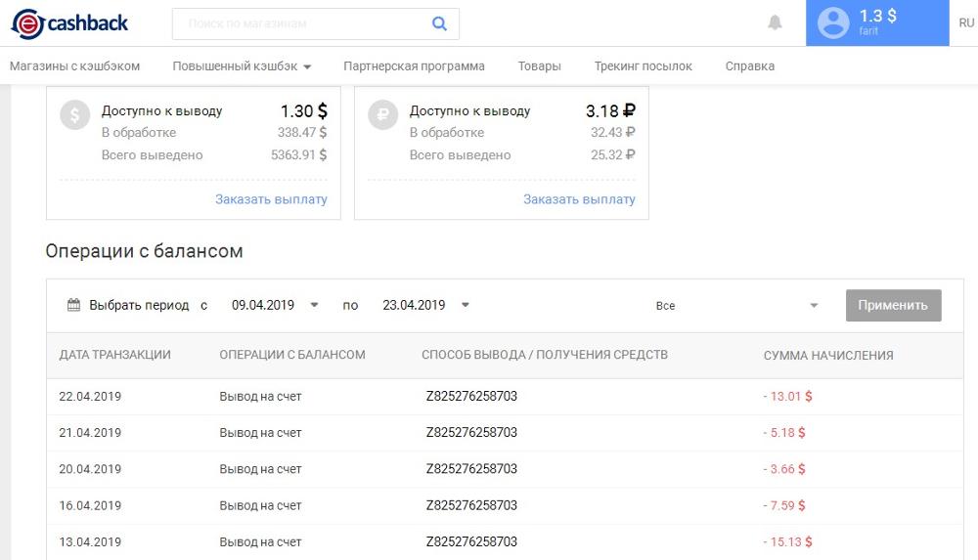The height and width of the screenshot is (560, 978).
Task: Click account Z825276258703 in 21.04.2019 row
Action: 471,433
